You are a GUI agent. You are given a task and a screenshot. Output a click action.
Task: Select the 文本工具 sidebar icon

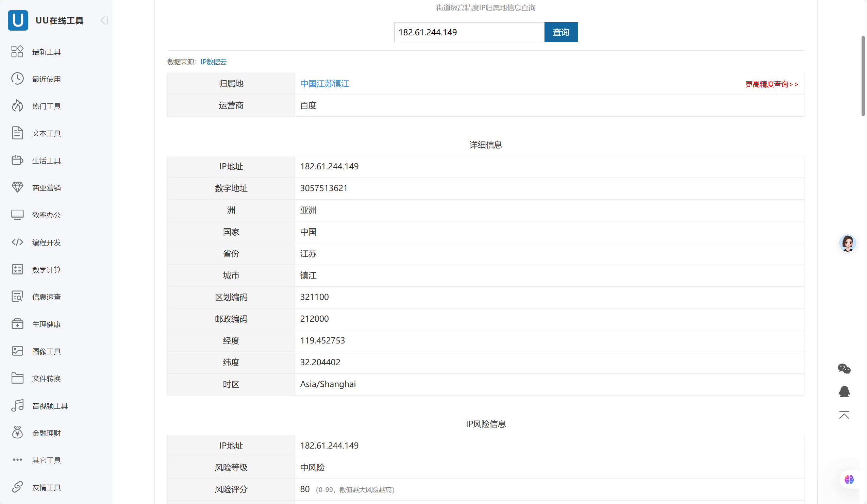coord(18,133)
